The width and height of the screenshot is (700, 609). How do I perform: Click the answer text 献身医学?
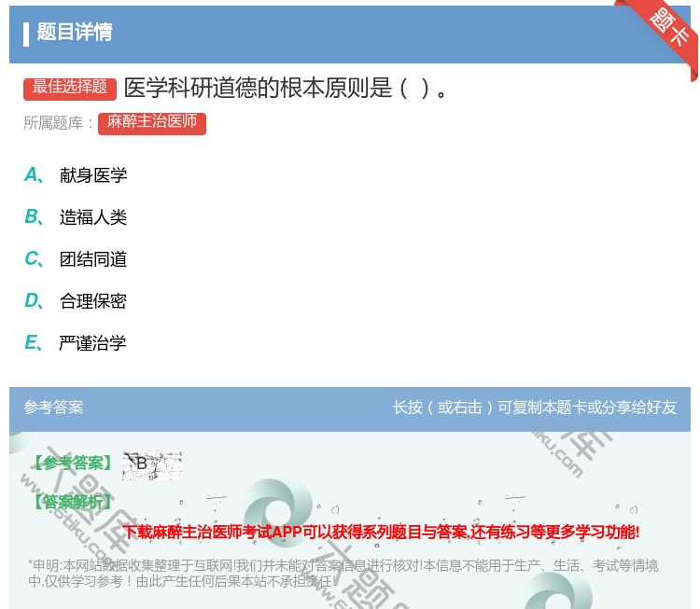point(92,175)
